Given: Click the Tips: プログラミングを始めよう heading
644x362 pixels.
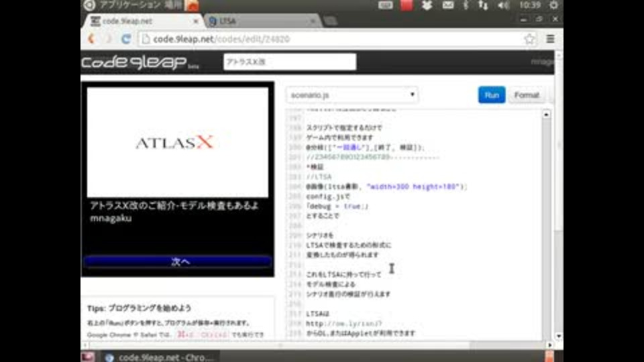Looking at the screenshot, I should 140,308.
